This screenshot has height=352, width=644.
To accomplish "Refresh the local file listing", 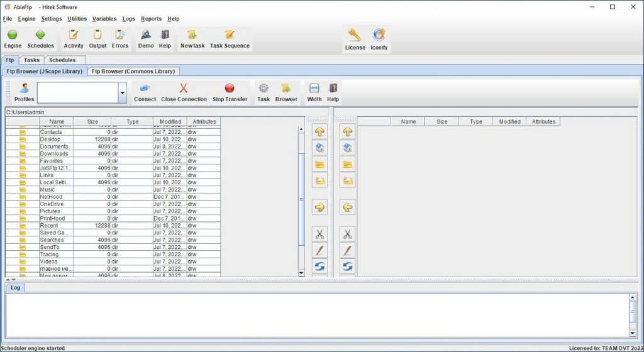I will [x=319, y=267].
